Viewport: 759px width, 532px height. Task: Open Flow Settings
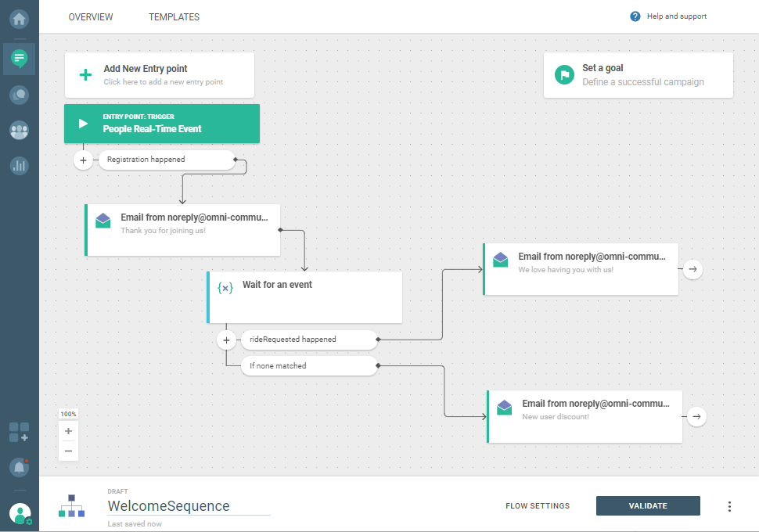538,506
